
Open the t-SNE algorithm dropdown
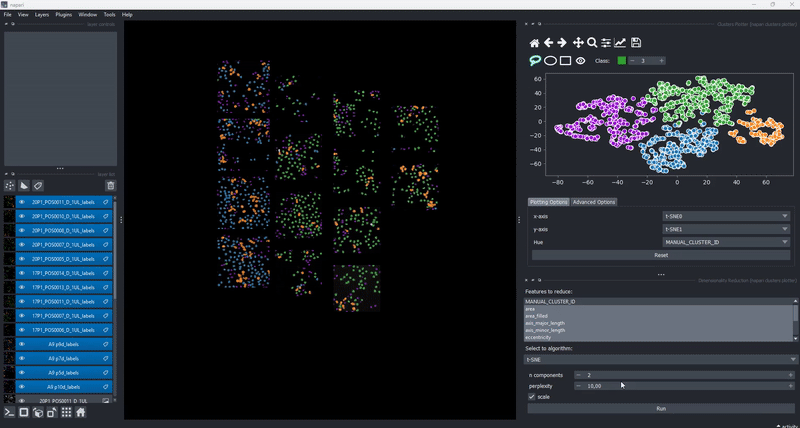(661, 360)
